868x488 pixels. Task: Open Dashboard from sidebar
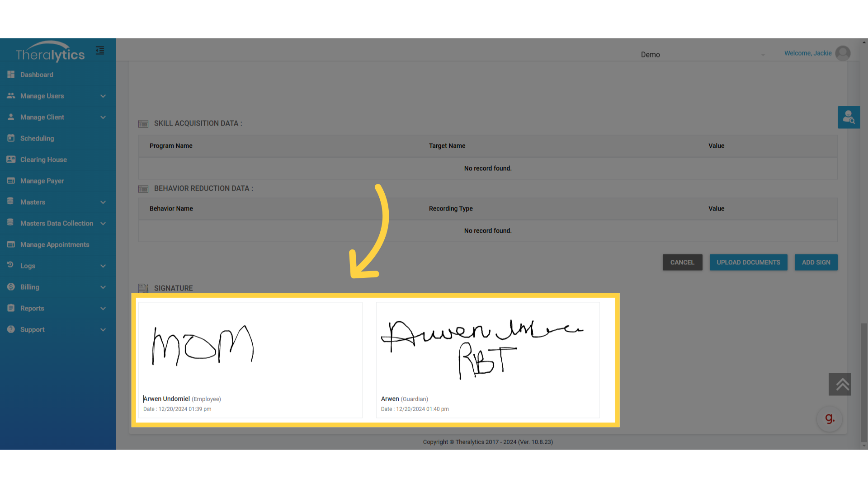(37, 75)
